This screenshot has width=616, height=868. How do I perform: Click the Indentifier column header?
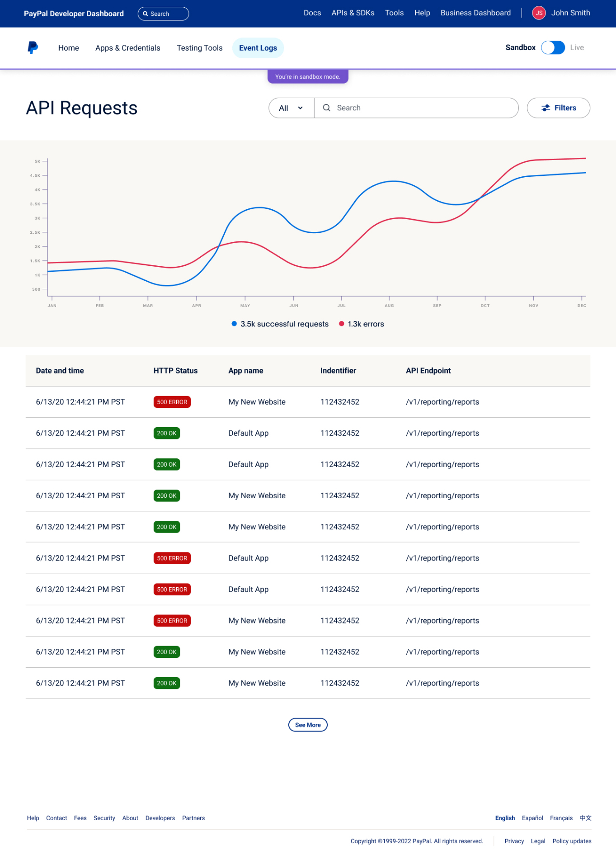pos(338,371)
